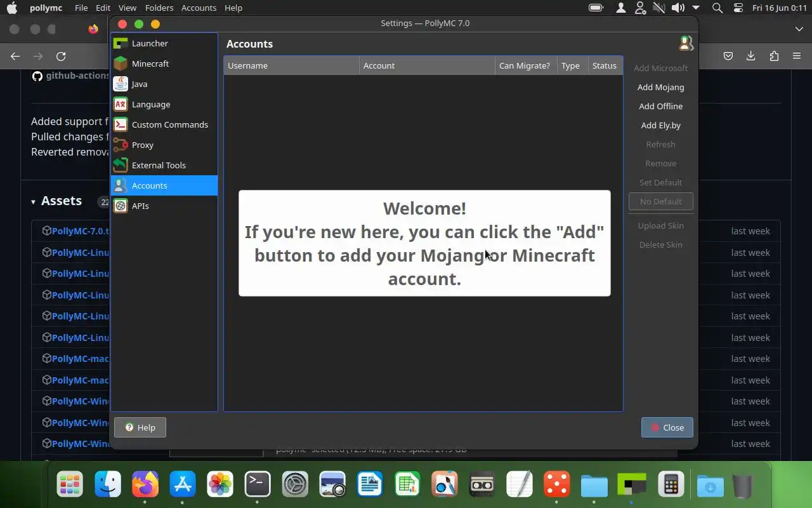
Task: Click the volume speaker icon
Action: coord(678,8)
